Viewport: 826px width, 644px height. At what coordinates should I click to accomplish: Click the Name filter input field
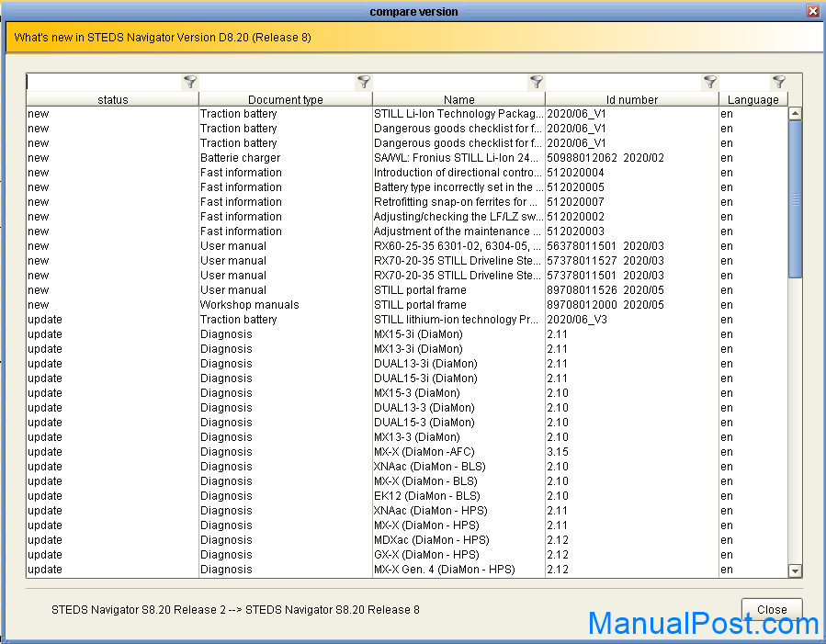click(x=451, y=82)
